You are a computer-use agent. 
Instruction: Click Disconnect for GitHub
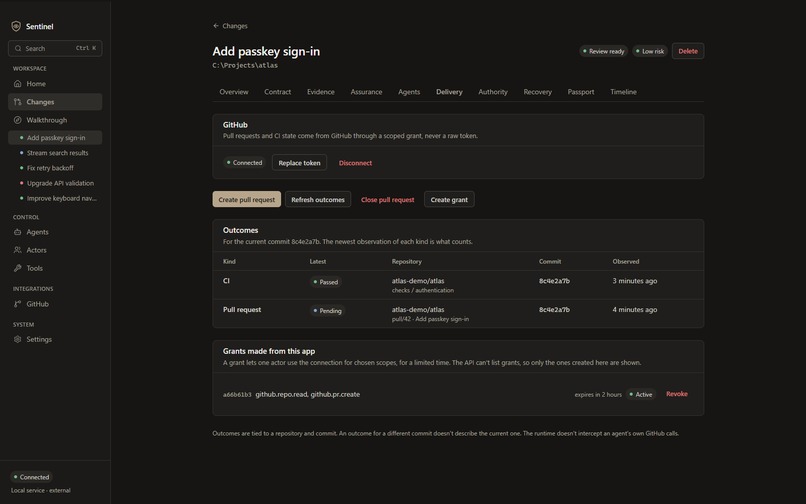pos(355,163)
